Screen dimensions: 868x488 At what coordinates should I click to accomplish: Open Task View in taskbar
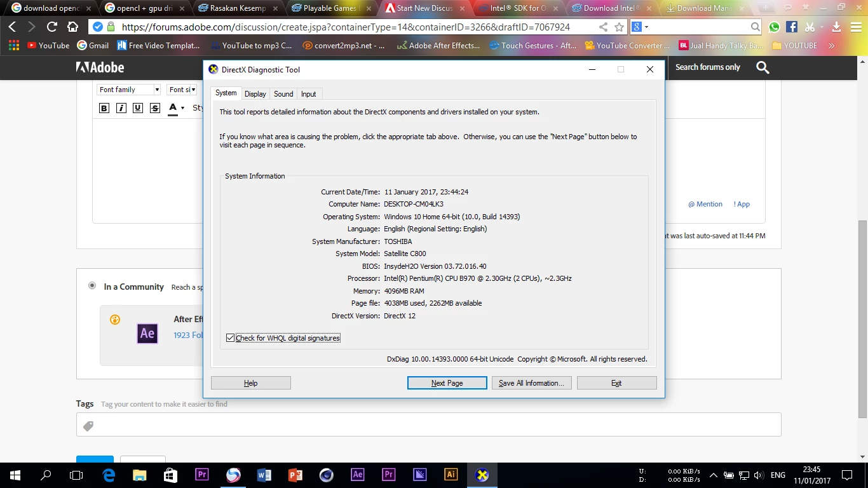76,475
